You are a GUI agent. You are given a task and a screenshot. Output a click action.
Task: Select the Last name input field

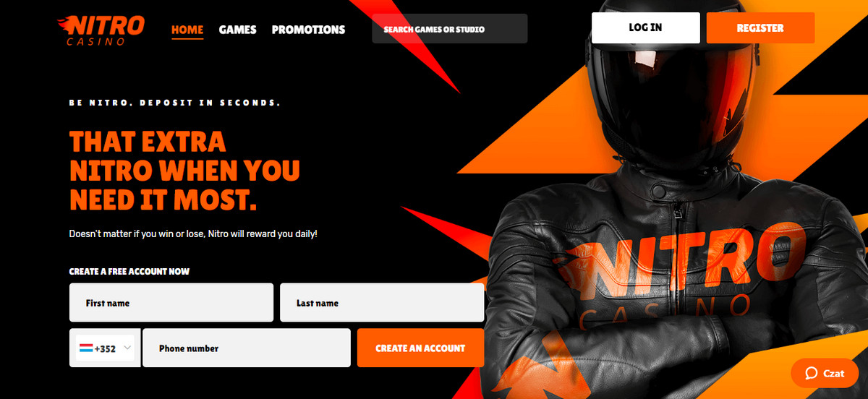pos(382,302)
